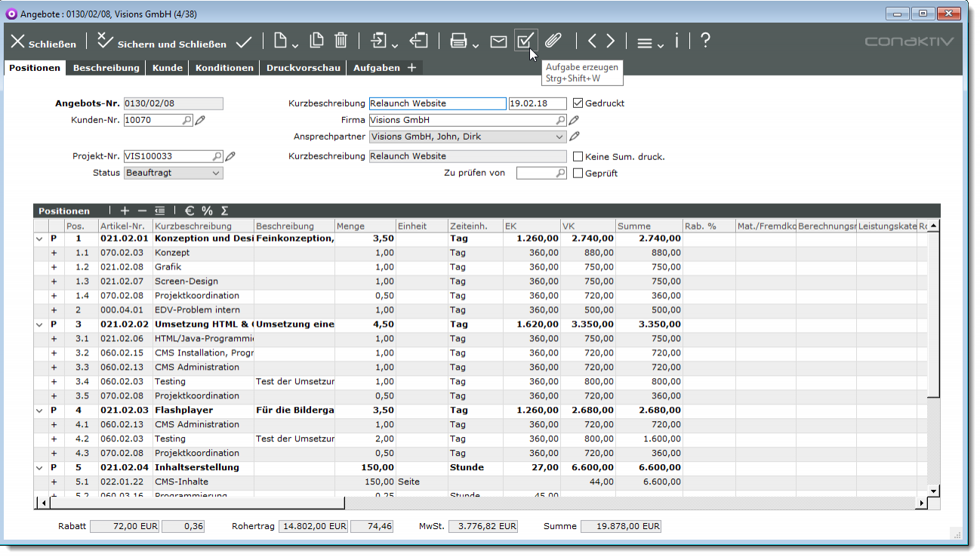The width and height of the screenshot is (980, 557).
Task: Check the Geprüft checkbox
Action: click(x=578, y=174)
